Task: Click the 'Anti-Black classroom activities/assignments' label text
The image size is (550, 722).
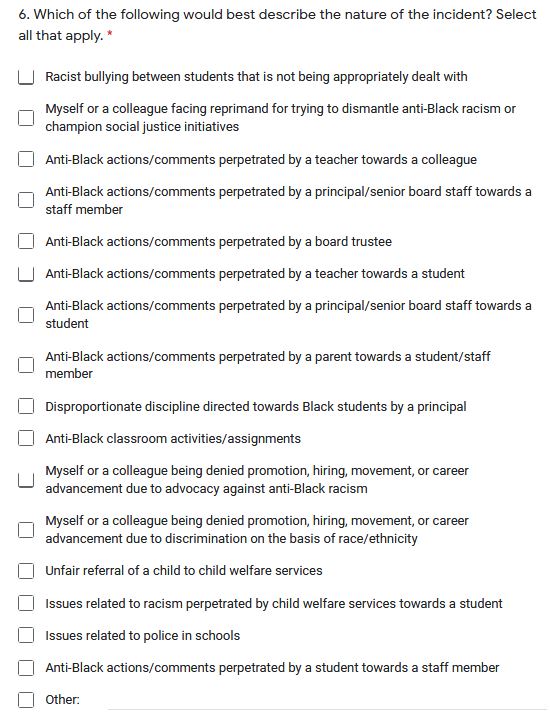Action: coord(173,439)
